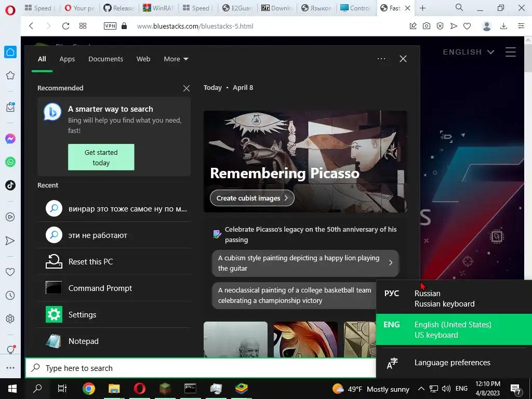Viewport: 532px width, 399px height.
Task: Open Reset this PC
Action: [114, 262]
